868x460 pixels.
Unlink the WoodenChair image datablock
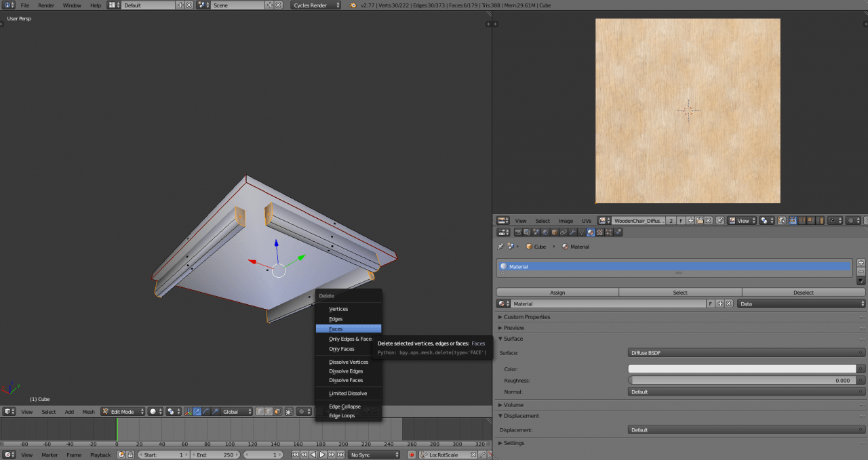[x=708, y=221]
